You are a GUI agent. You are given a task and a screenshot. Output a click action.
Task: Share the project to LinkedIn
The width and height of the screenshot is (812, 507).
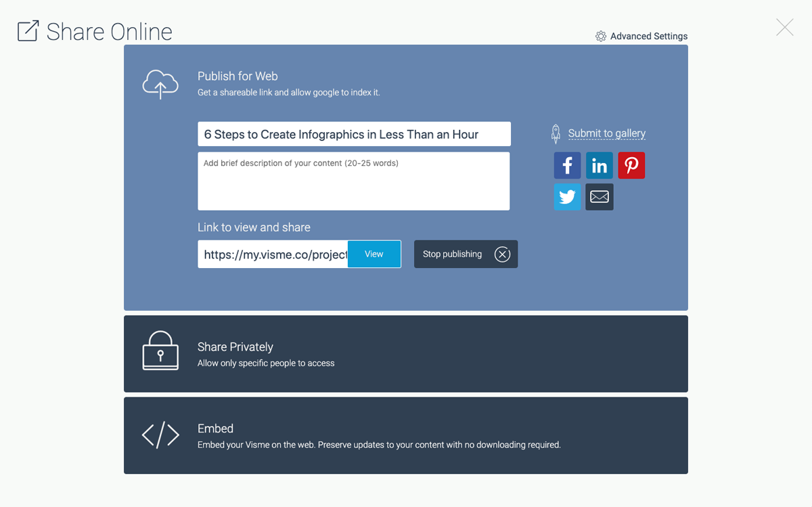coord(600,165)
